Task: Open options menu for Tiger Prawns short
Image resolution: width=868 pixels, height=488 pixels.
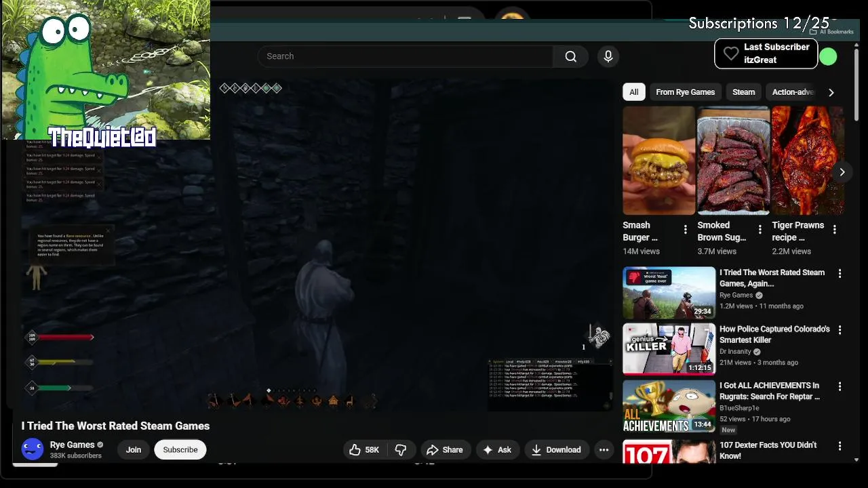Action: [834, 230]
